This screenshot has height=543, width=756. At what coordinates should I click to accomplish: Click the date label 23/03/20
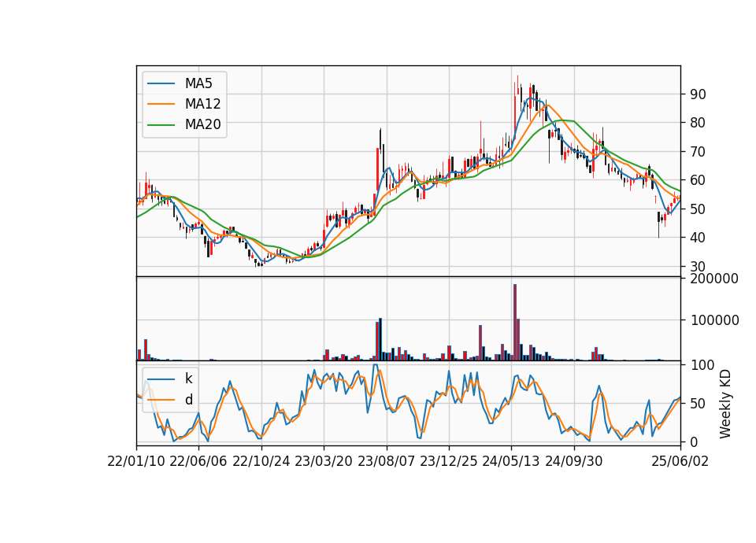coord(324,461)
